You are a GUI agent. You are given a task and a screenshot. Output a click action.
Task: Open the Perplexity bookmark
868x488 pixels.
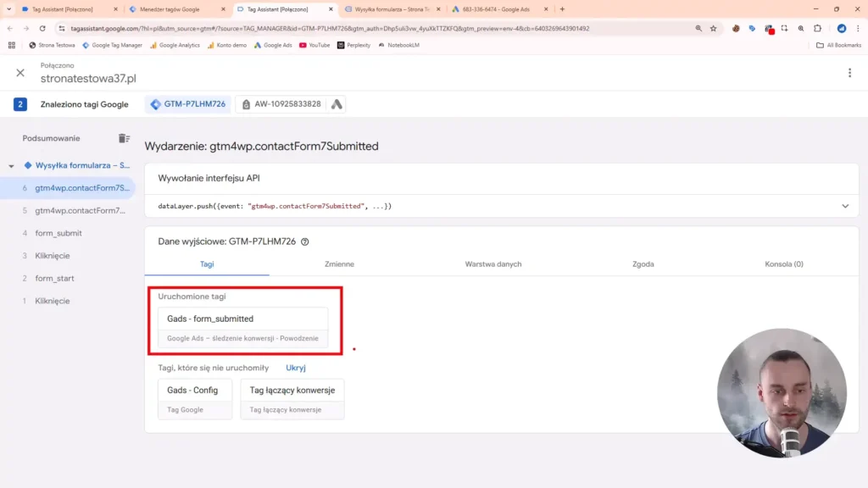353,46
